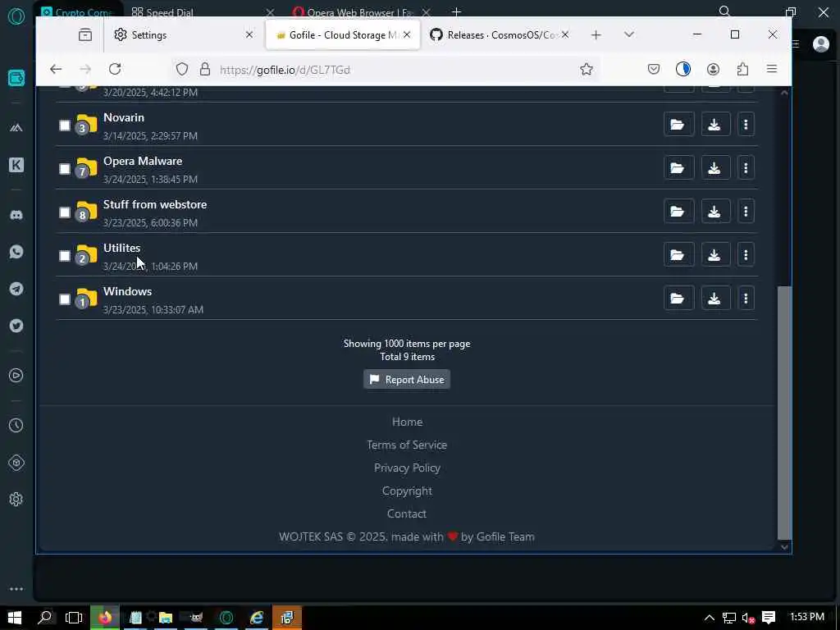The image size is (840, 630).
Task: Click the page vertical scrollbar thumb
Action: pos(784,413)
